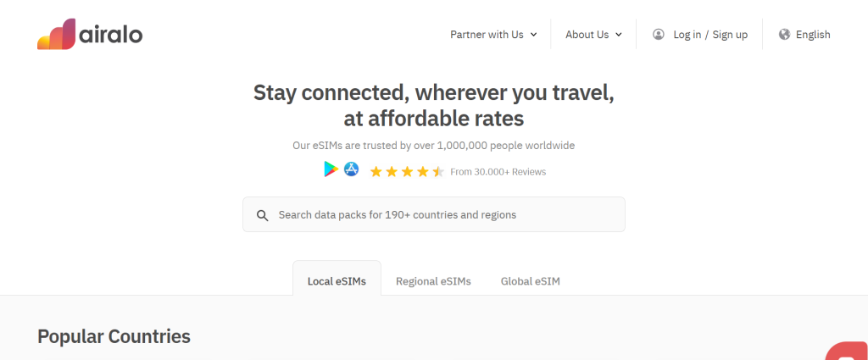Screen dimensions: 868x360
Task: Click the Log in link
Action: click(x=687, y=35)
